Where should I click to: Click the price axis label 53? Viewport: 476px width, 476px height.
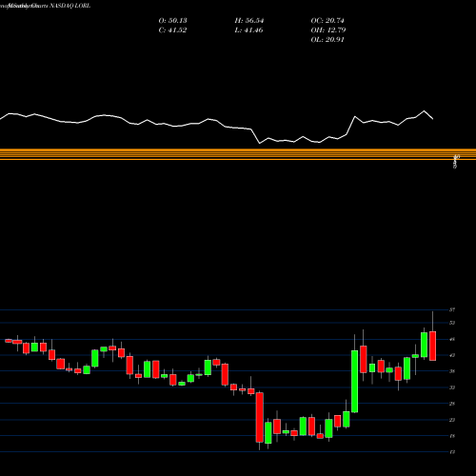click(452, 323)
